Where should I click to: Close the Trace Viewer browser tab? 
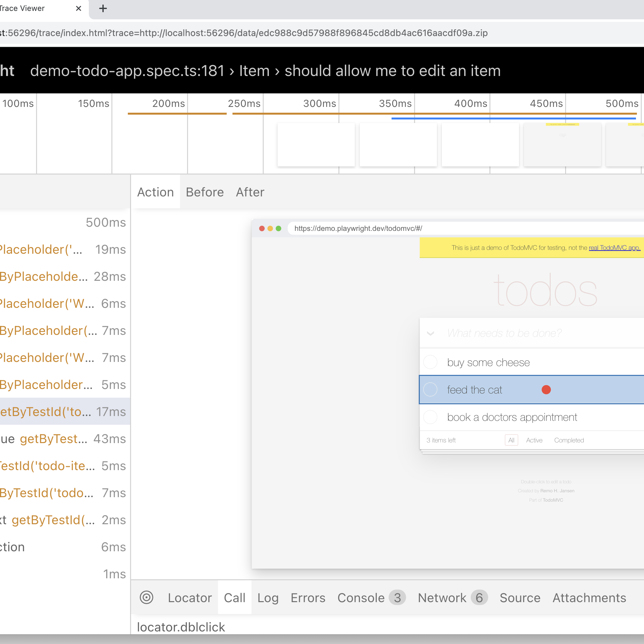79,8
